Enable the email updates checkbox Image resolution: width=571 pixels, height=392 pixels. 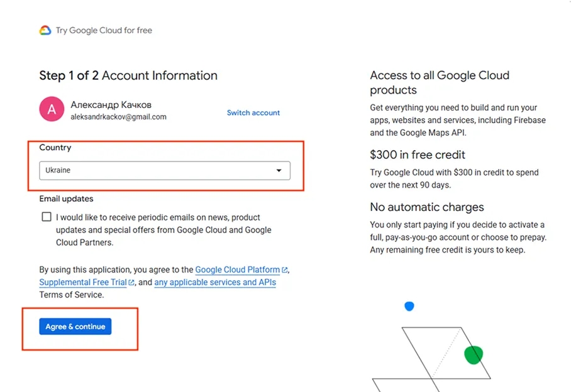(47, 217)
